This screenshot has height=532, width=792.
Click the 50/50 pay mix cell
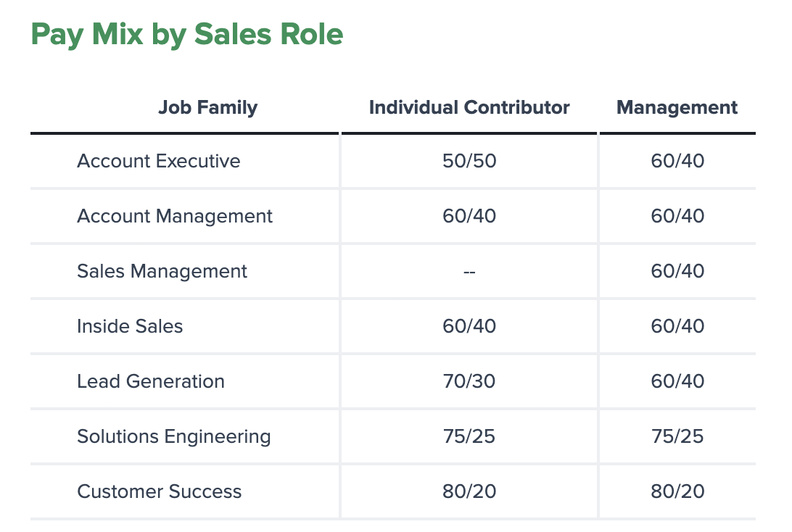pyautogui.click(x=469, y=161)
